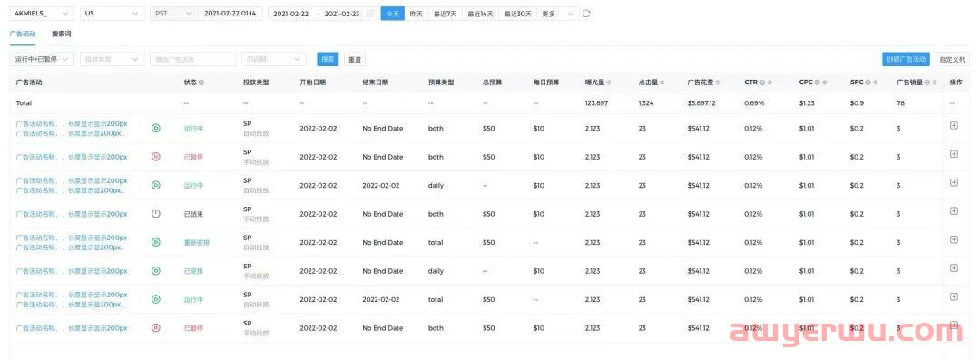Open the campaign name link in 已安排 row

[x=72, y=271]
